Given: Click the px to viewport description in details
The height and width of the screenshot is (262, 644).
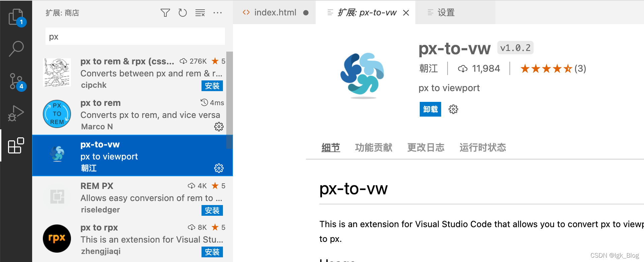Looking at the screenshot, I should (449, 88).
